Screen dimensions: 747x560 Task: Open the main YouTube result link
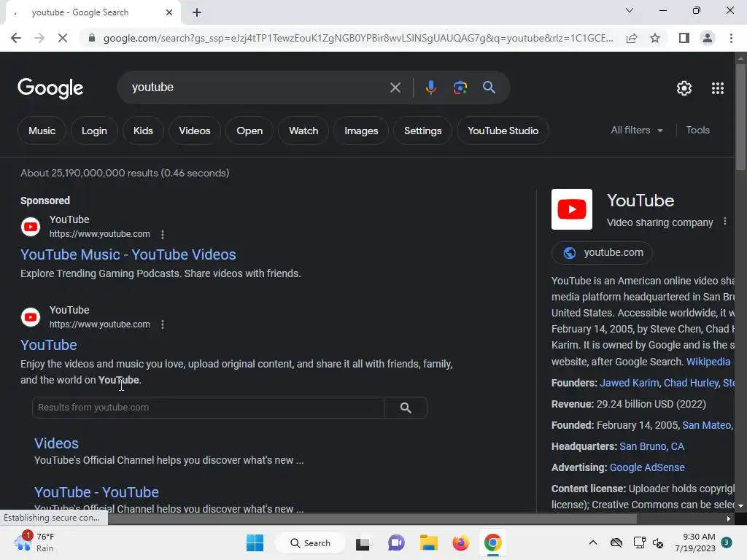[x=49, y=345]
